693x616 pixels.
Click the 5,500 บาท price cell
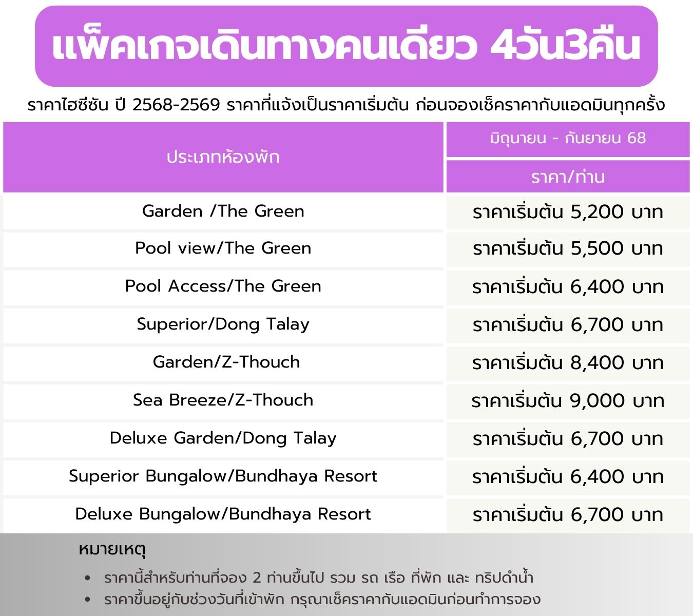pos(568,249)
